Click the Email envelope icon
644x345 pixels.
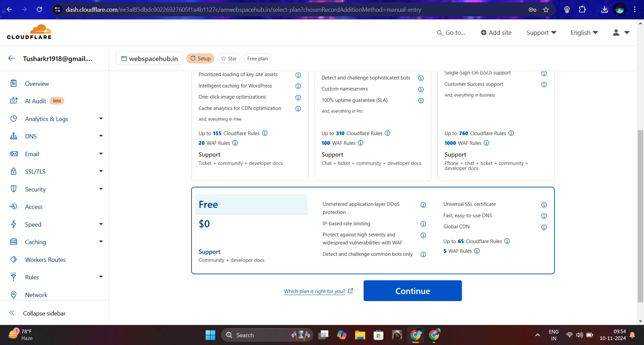13,154
